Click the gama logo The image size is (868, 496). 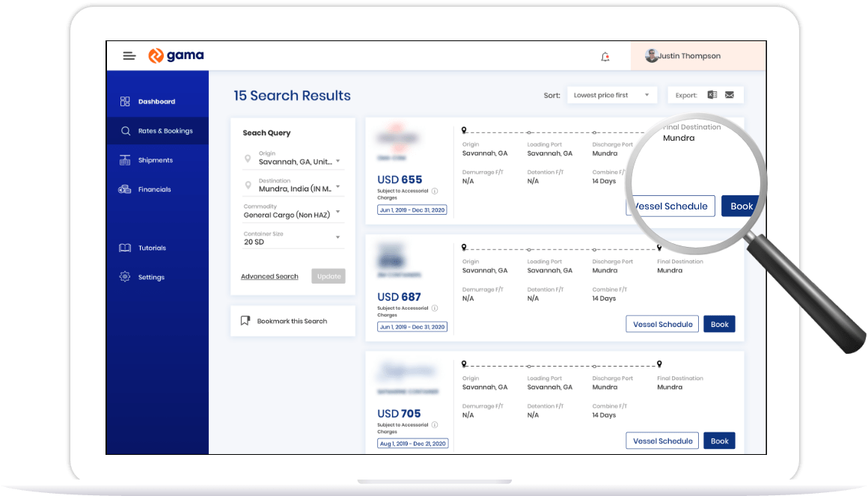coord(176,55)
